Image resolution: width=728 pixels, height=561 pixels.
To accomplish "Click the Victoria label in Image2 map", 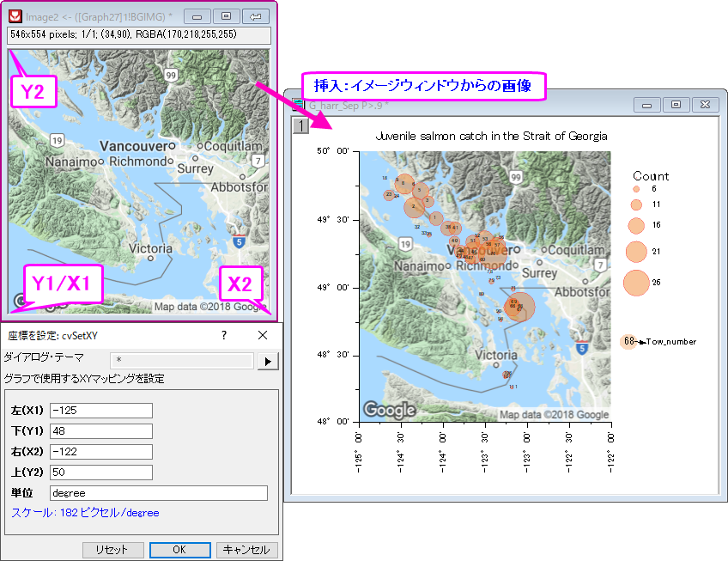I will [150, 248].
